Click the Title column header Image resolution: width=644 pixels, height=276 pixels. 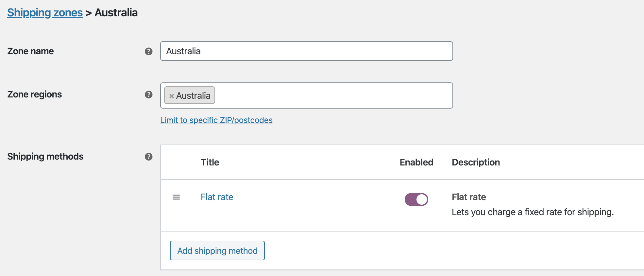210,162
